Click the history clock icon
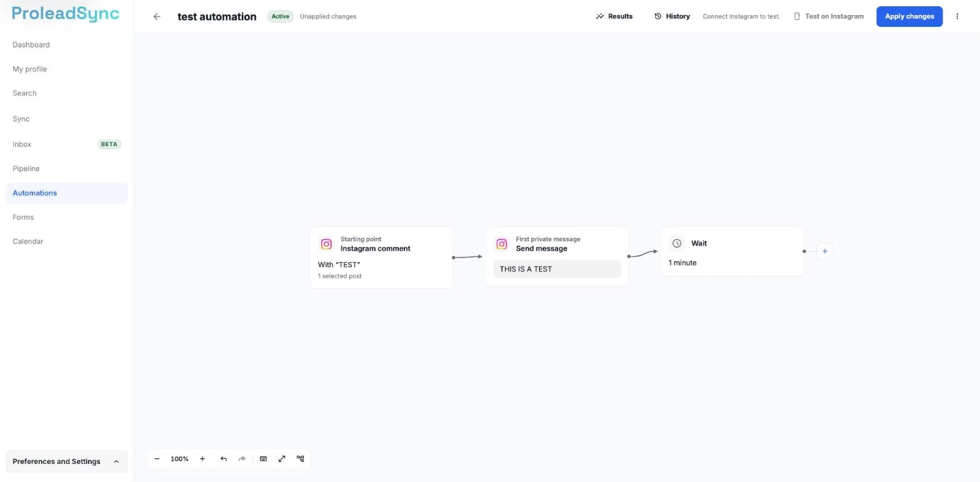980x482 pixels. pos(657,17)
